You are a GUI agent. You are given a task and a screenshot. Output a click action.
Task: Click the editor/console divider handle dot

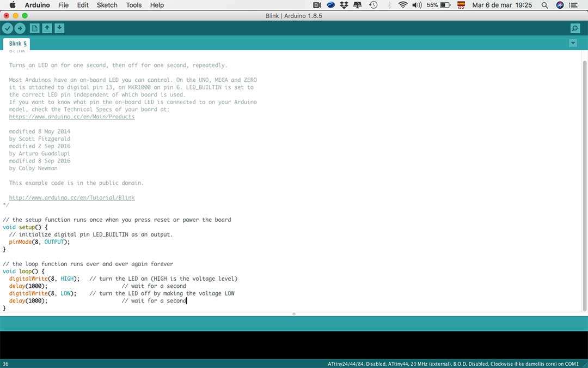tap(294, 314)
